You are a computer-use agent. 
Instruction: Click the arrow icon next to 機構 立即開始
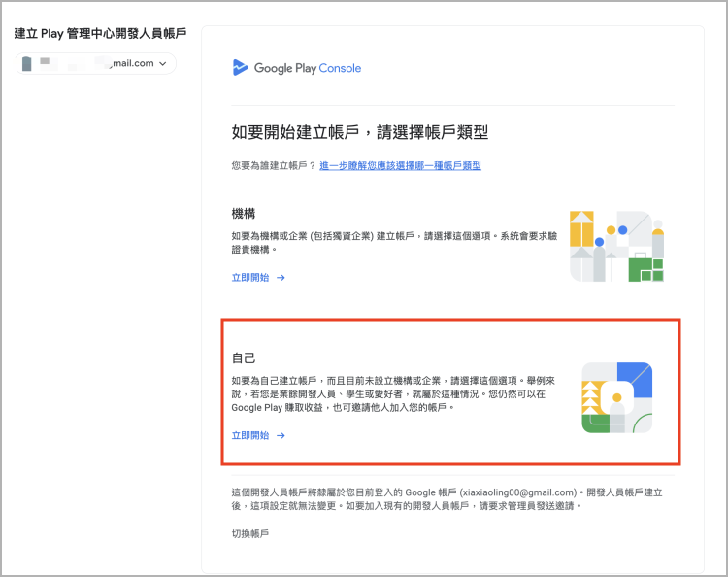[x=281, y=278]
